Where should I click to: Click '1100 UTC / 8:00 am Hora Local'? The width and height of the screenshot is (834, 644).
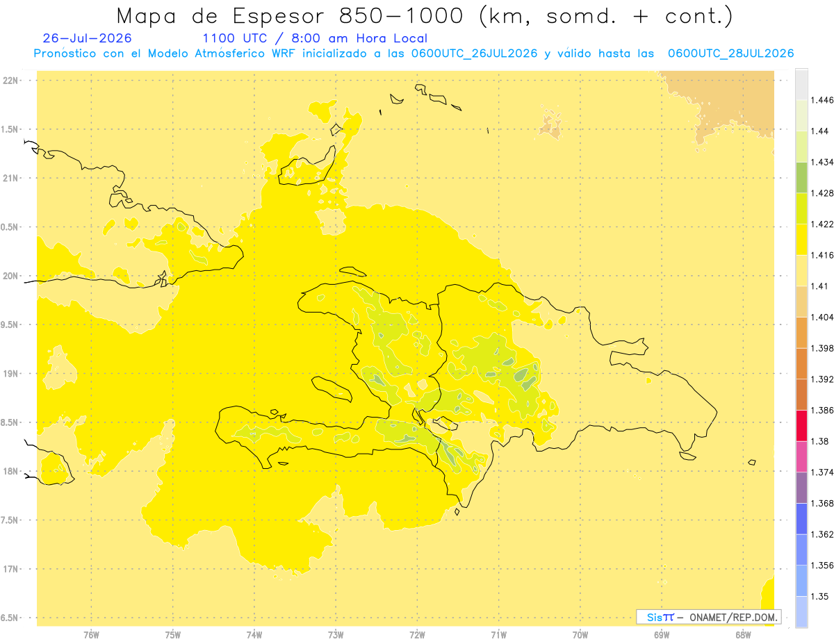315,39
